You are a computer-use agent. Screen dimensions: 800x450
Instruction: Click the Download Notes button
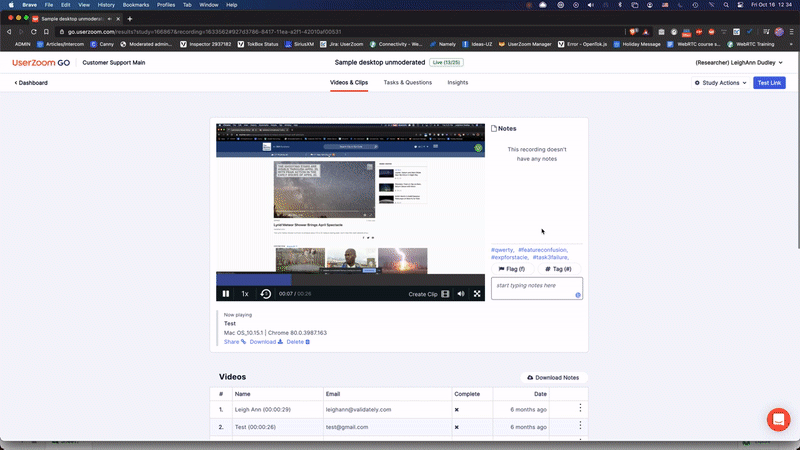[x=553, y=378]
